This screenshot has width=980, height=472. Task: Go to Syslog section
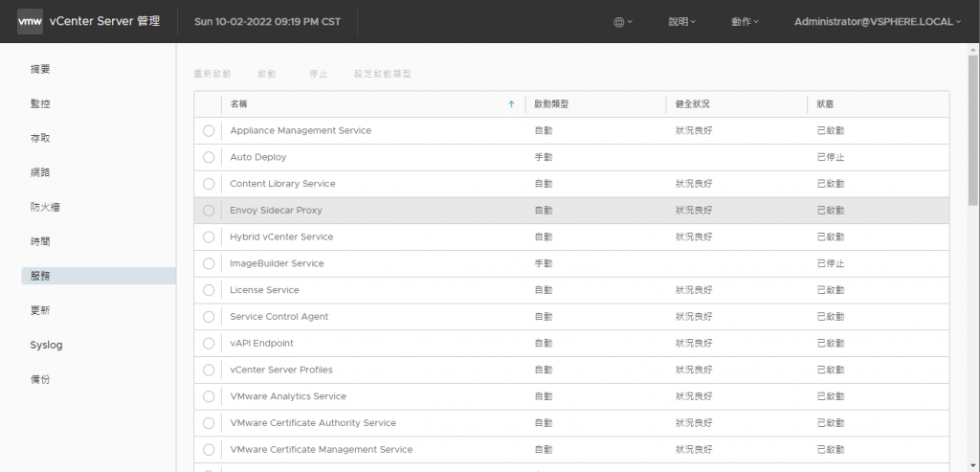click(46, 345)
